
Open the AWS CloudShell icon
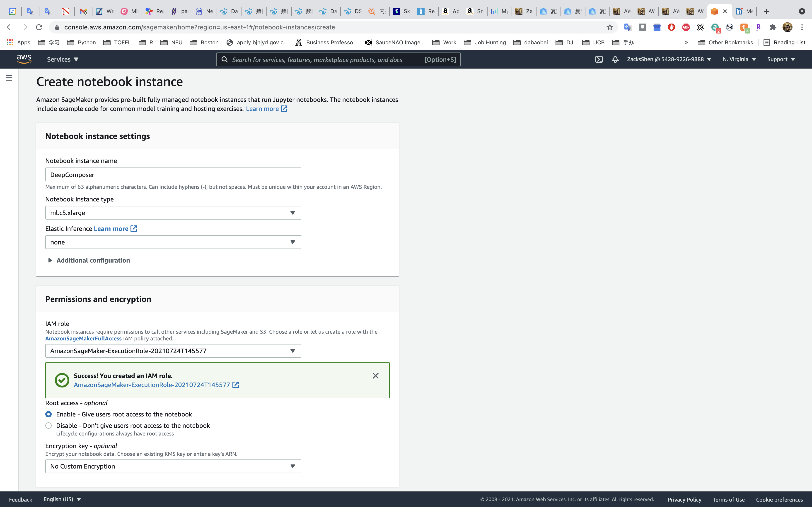(x=599, y=59)
